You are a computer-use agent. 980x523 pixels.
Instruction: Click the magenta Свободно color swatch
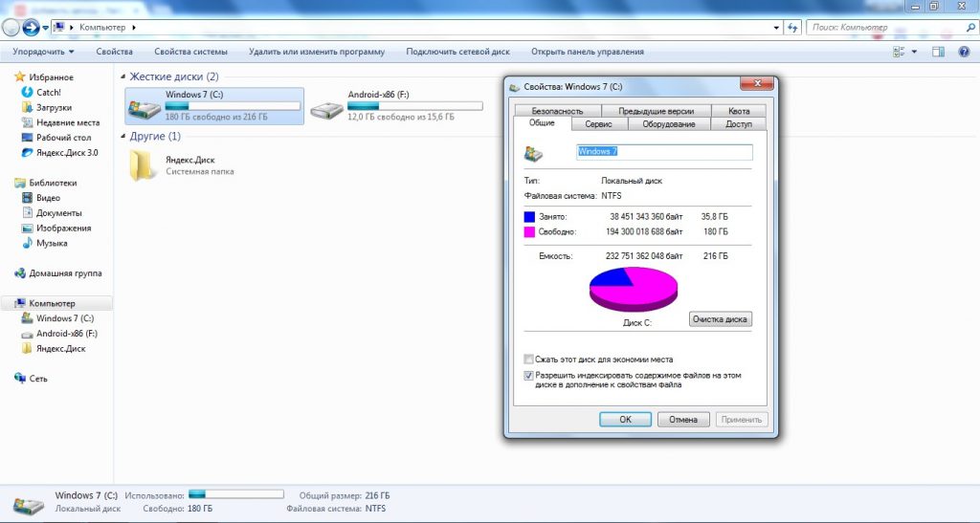tap(529, 232)
